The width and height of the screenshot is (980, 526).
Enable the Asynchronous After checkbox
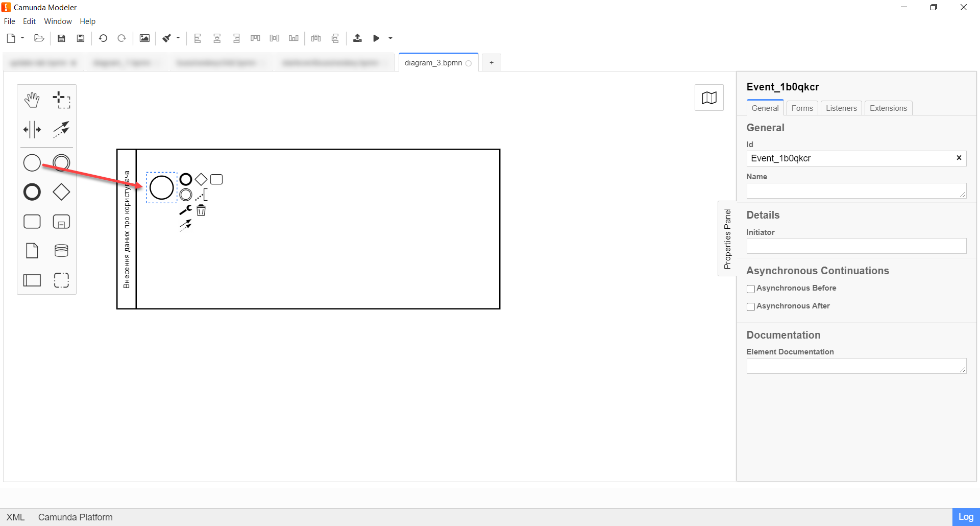click(751, 307)
